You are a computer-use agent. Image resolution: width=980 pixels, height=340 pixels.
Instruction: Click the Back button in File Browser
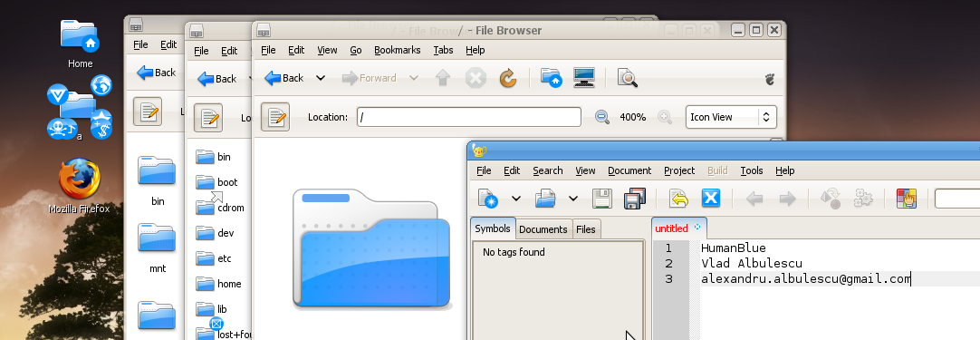[x=284, y=78]
